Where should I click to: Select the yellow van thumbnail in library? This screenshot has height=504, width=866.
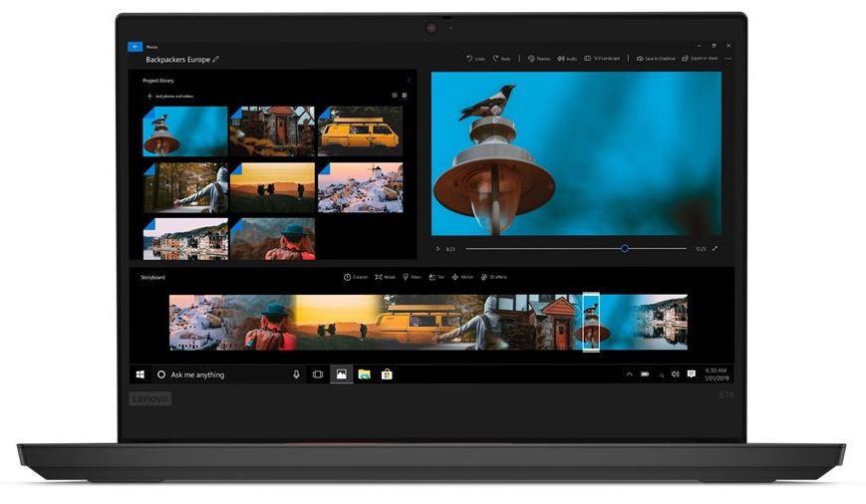pos(360,131)
